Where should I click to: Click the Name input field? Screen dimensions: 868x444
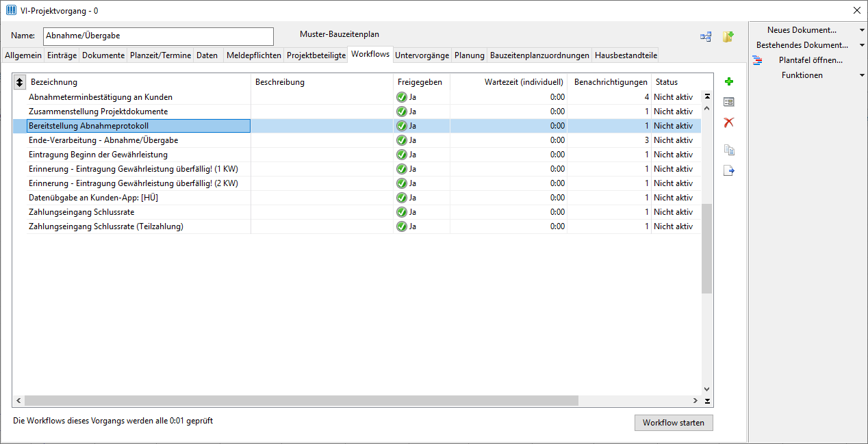coord(158,36)
